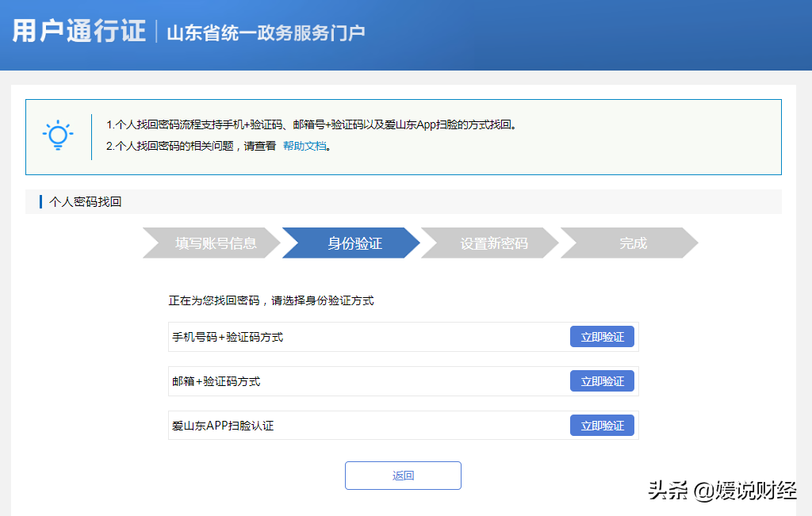Open the 帮助文档 help document link

(304, 146)
